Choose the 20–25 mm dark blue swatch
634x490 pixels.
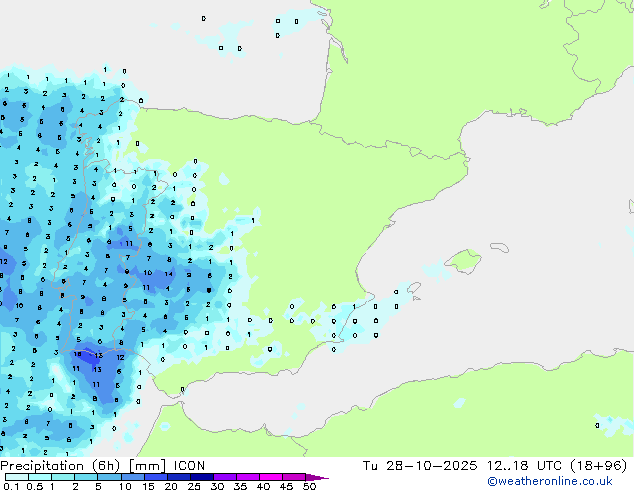coord(178,477)
